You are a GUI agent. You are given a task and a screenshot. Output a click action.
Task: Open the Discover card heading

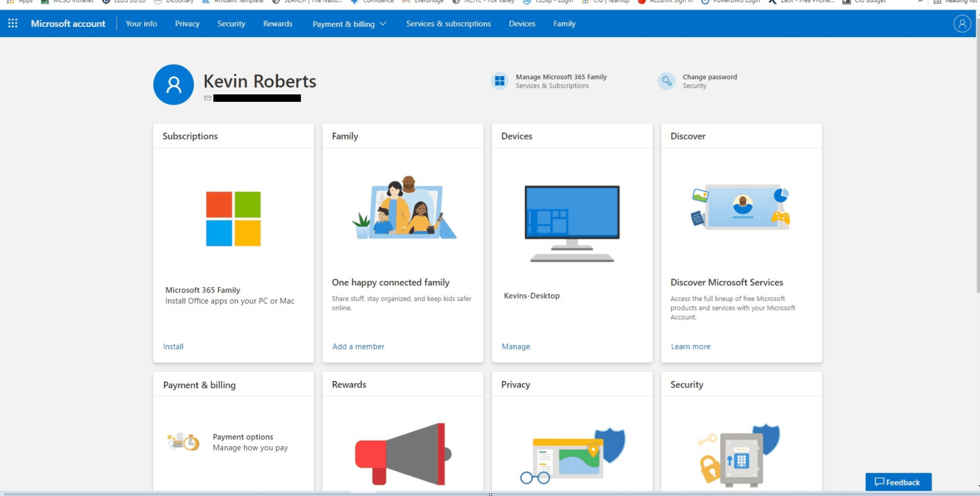[x=688, y=136]
